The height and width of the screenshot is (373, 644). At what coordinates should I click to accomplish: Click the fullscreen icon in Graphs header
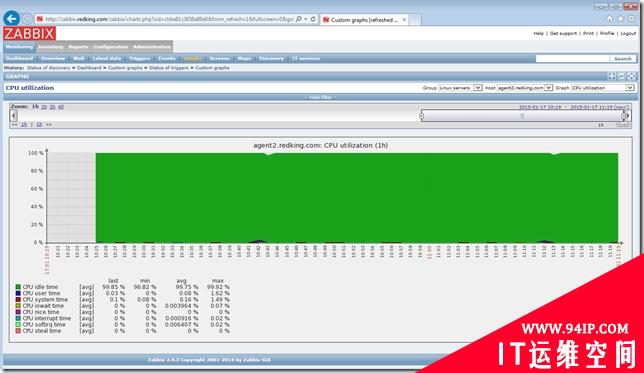(632, 76)
